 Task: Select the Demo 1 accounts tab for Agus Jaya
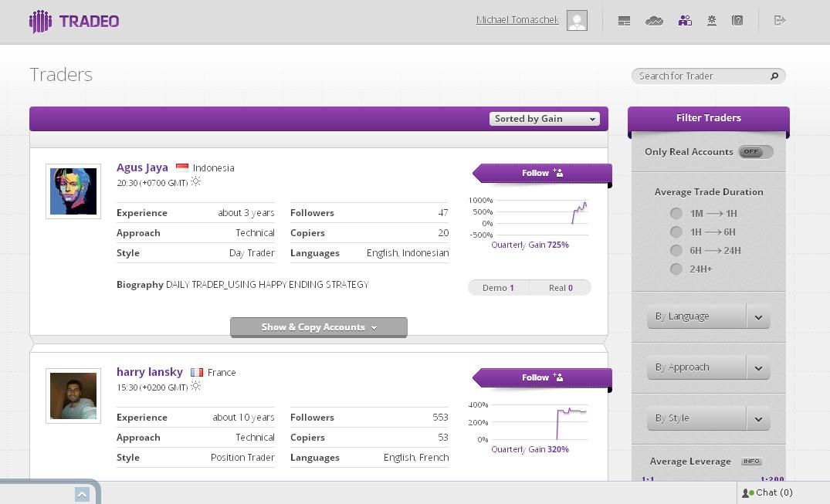[x=498, y=288]
